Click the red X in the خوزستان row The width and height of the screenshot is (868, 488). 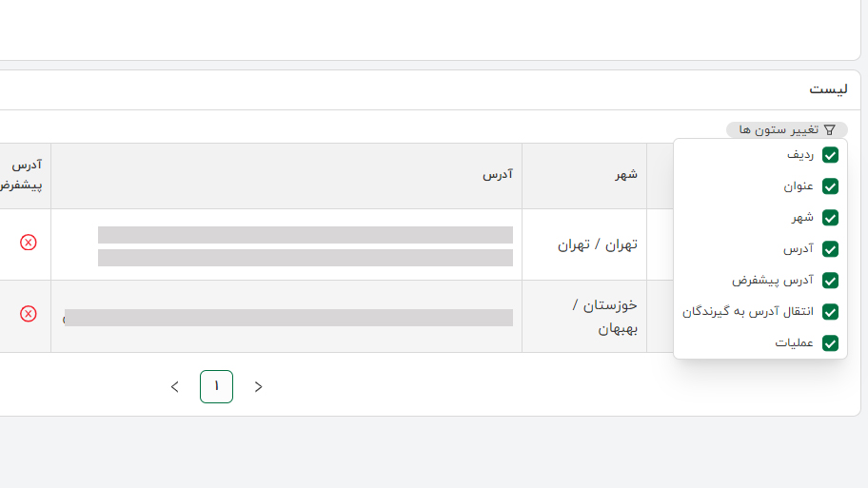[29, 314]
